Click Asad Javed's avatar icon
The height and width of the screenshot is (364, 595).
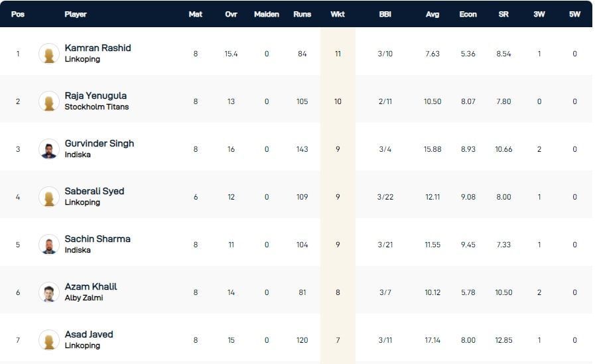point(49,340)
